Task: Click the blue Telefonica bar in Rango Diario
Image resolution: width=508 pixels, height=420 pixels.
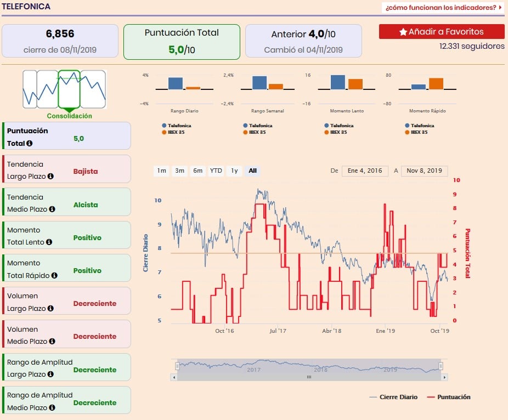Action: point(176,83)
